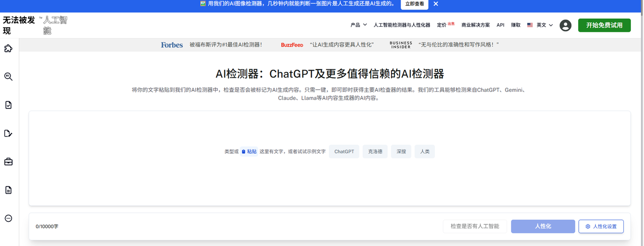Click the 检查是否有人工智能 button
The image size is (644, 246).
point(475,226)
